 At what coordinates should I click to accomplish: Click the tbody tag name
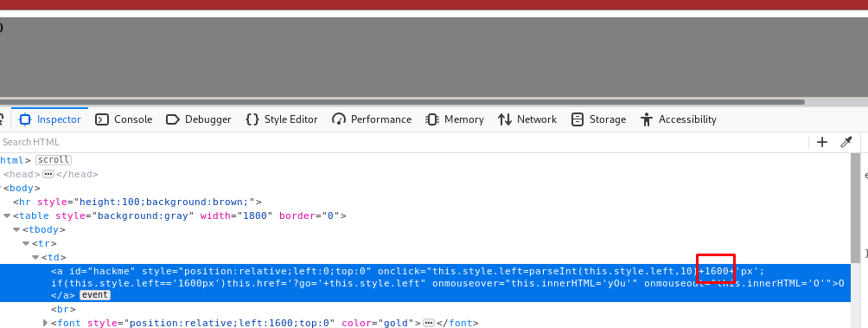pos(44,229)
